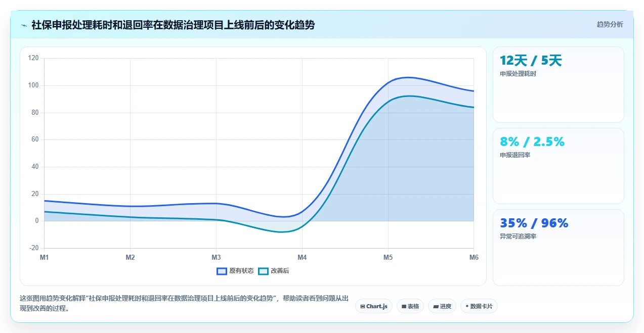Image resolution: width=644 pixels, height=333 pixels.
Task: Click the 8% / 2.5% value
Action: click(532, 142)
